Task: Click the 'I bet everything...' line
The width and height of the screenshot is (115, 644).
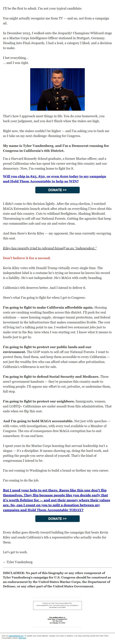Action: coord(16,58)
